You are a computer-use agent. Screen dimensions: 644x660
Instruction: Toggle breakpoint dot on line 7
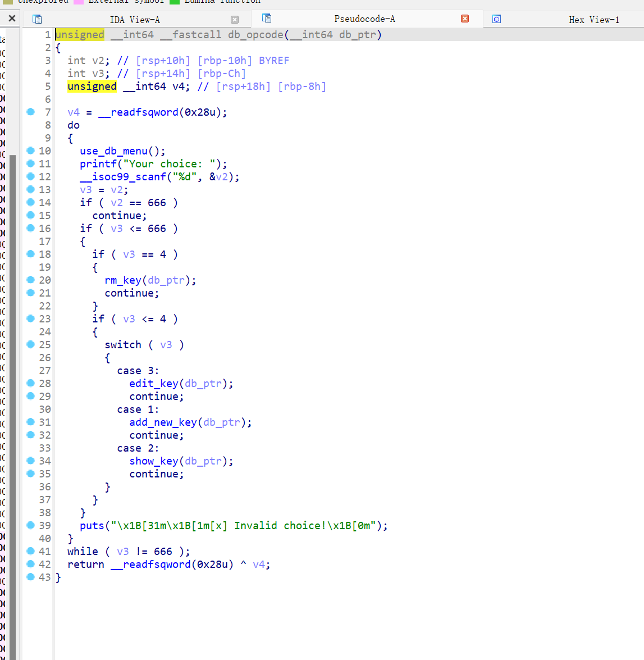click(30, 112)
